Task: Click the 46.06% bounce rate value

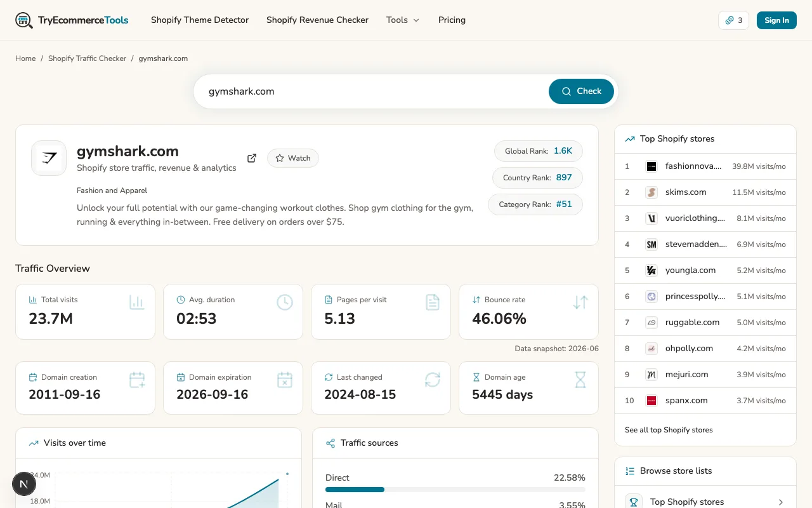Action: 499,319
